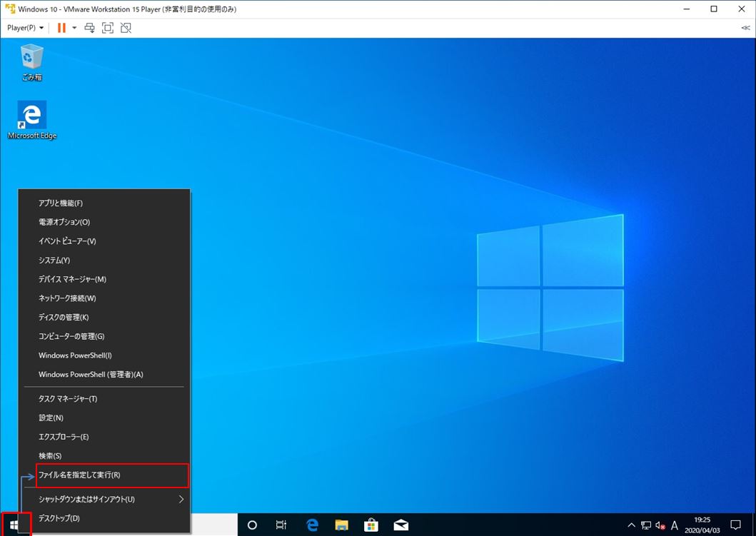This screenshot has width=756, height=536.
Task: Switch IME input mode A indicator
Action: (675, 525)
